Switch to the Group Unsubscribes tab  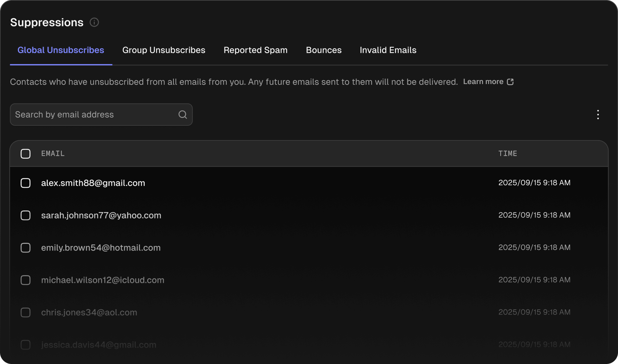pos(164,50)
